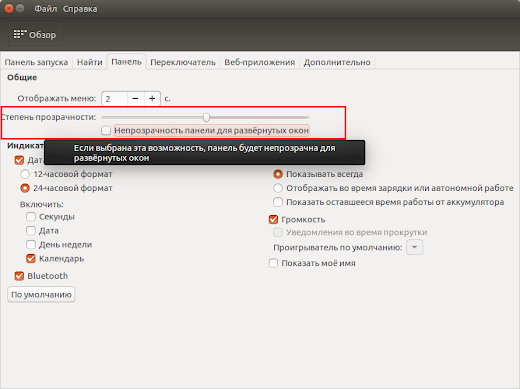Enable the Показать моё имя checkbox
This screenshot has height=389, width=520.
pos(273,263)
